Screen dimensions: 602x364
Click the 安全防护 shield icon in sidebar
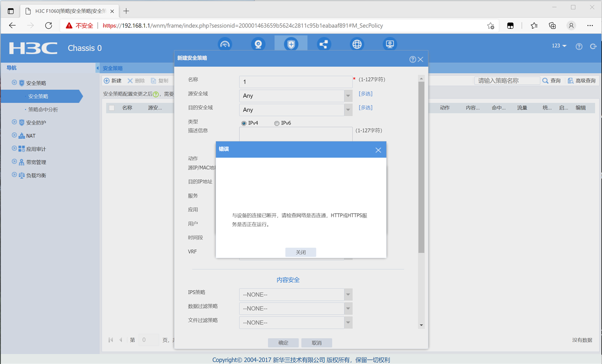coord(22,122)
